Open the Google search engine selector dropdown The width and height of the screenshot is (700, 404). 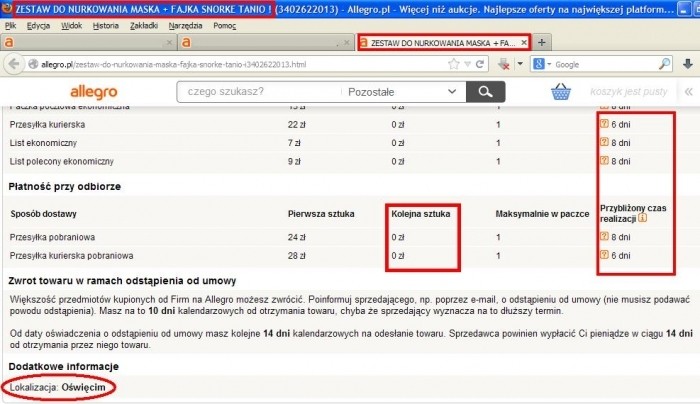pos(541,64)
